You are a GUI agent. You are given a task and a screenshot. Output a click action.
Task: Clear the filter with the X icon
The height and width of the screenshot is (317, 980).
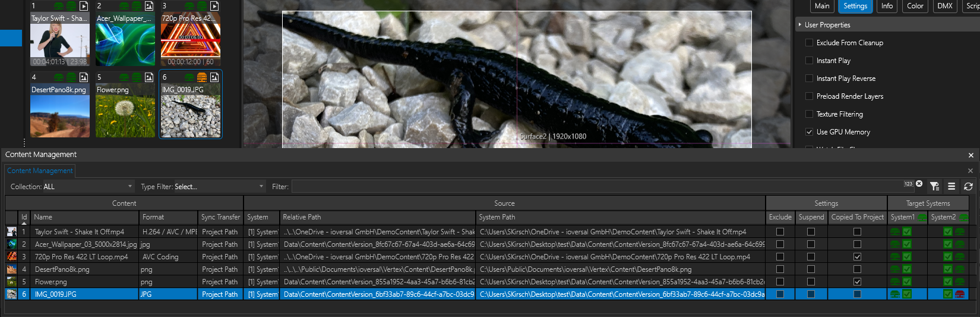click(919, 184)
